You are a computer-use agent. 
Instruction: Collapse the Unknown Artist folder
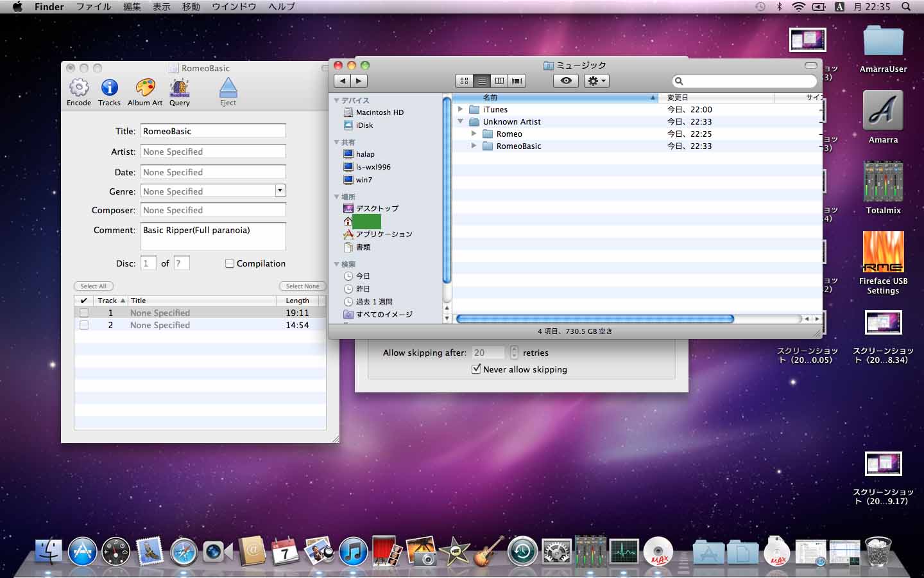[x=460, y=121]
